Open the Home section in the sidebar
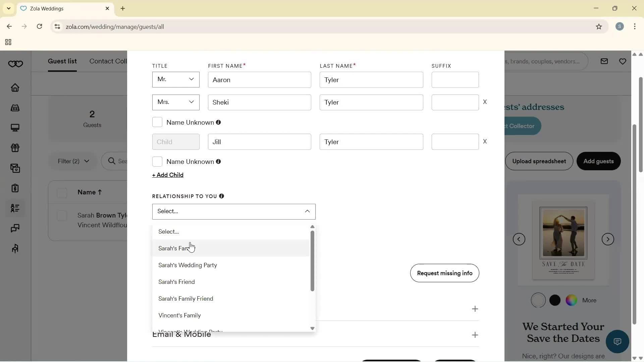This screenshot has width=644, height=362. click(15, 88)
